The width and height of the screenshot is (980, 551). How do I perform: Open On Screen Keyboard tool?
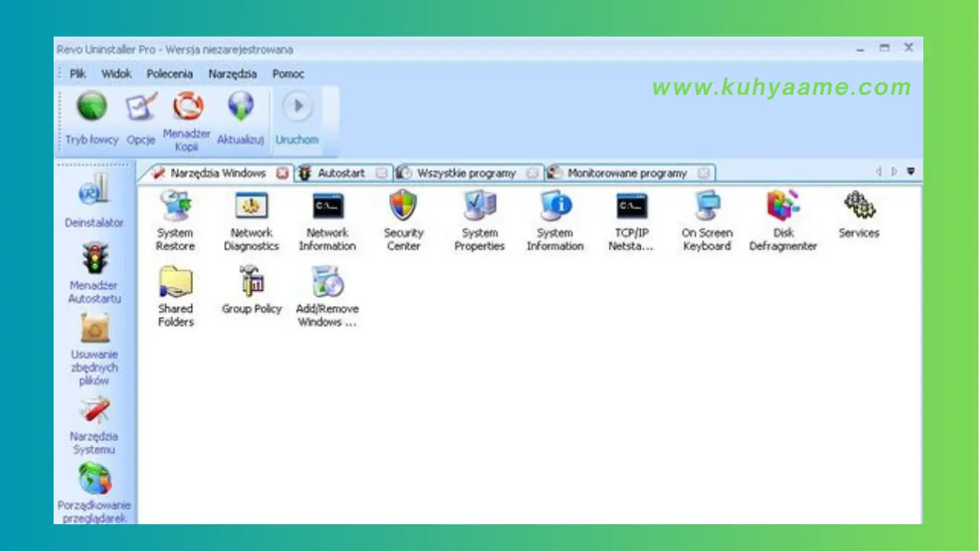click(x=707, y=220)
